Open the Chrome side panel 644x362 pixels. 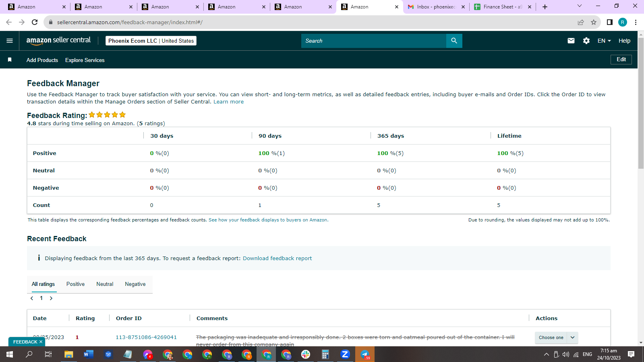(x=610, y=22)
